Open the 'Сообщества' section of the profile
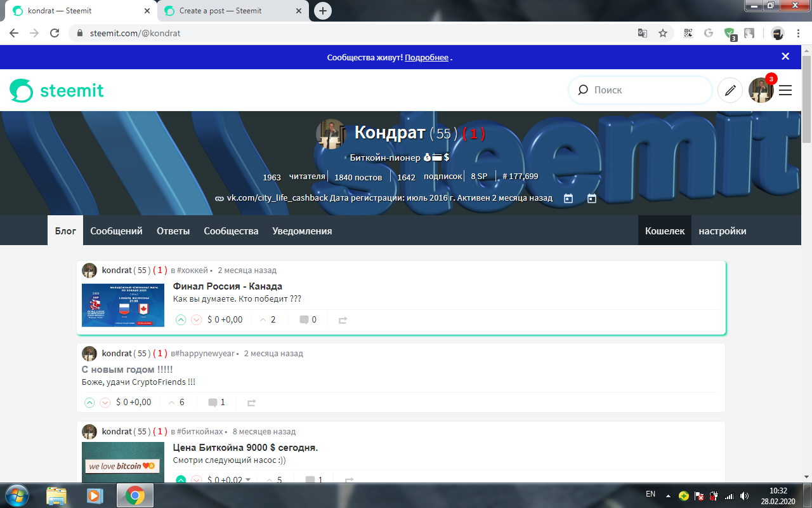 (x=231, y=231)
